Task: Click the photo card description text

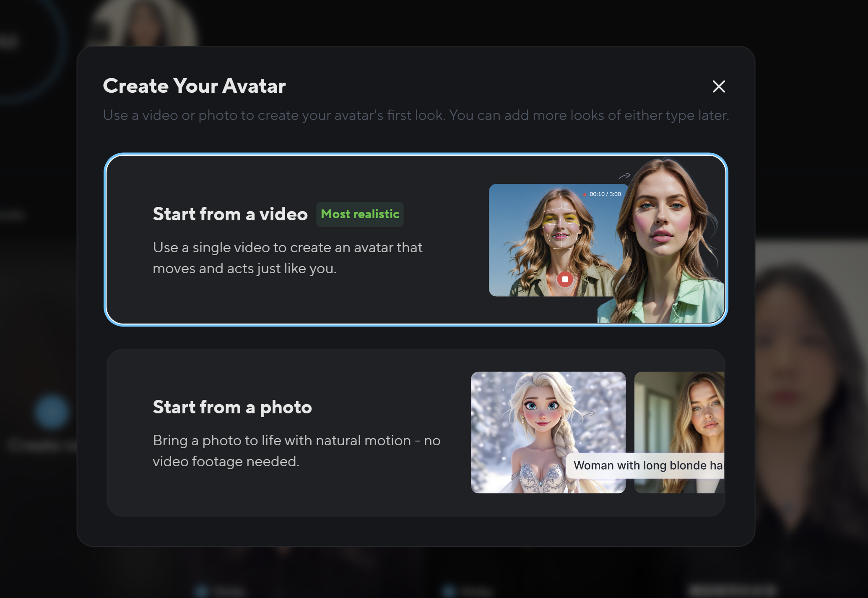Action: 296,451
